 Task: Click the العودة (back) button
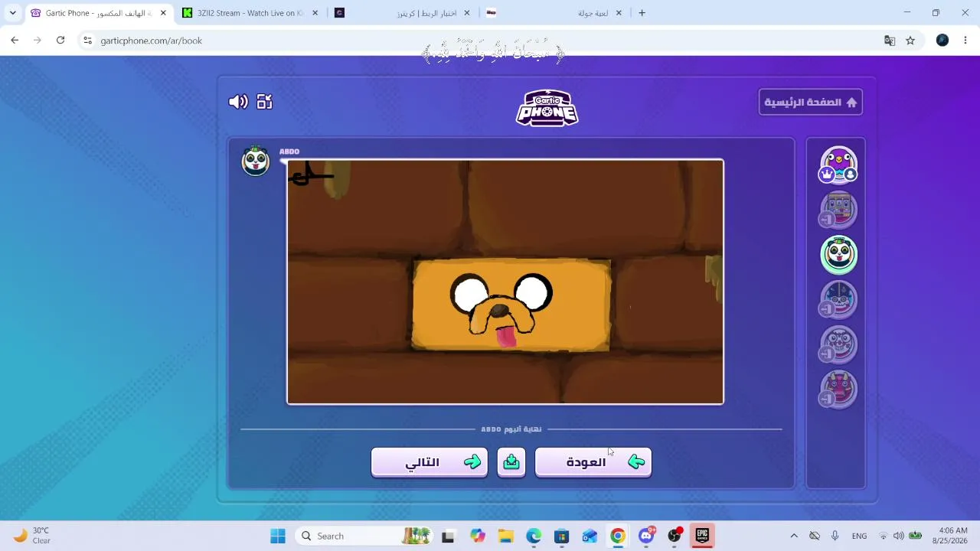(x=593, y=462)
